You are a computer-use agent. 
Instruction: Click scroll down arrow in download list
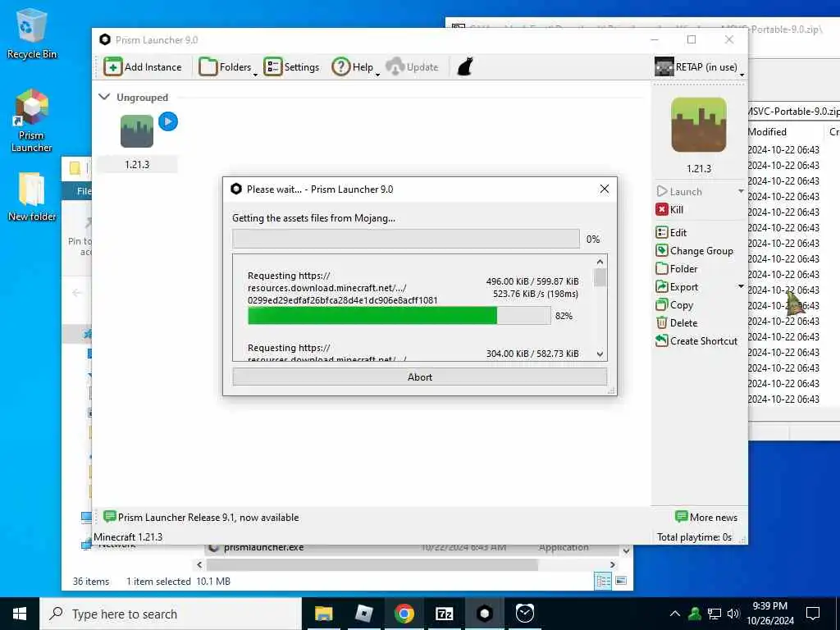(600, 354)
